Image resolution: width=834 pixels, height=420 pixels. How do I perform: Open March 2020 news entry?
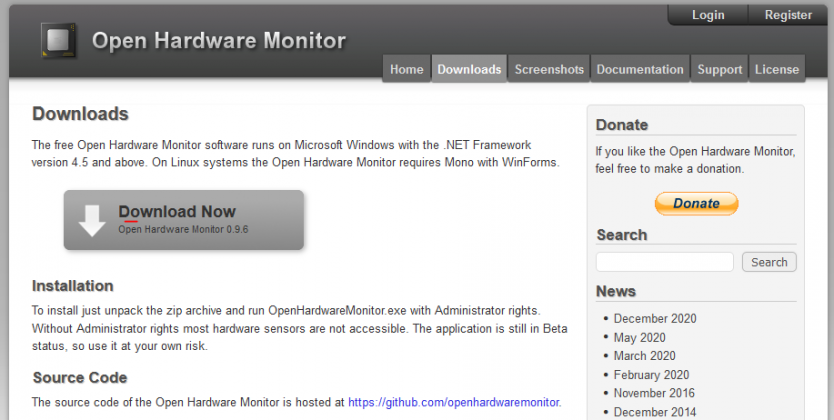coord(644,356)
